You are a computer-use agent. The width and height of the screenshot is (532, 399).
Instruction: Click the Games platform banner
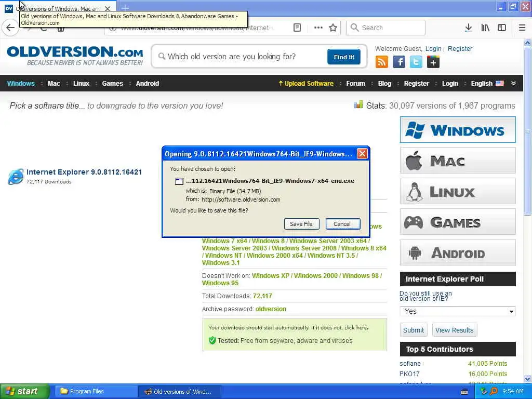pyautogui.click(x=458, y=222)
